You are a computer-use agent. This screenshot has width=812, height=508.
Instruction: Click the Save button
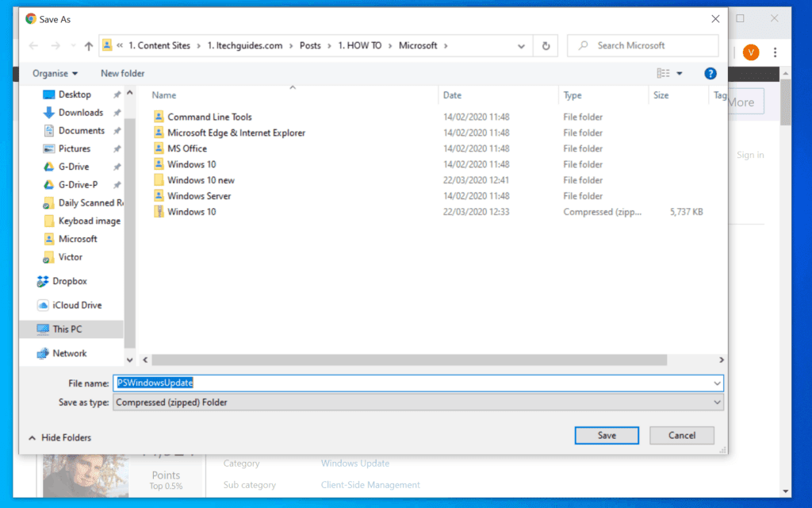point(607,436)
